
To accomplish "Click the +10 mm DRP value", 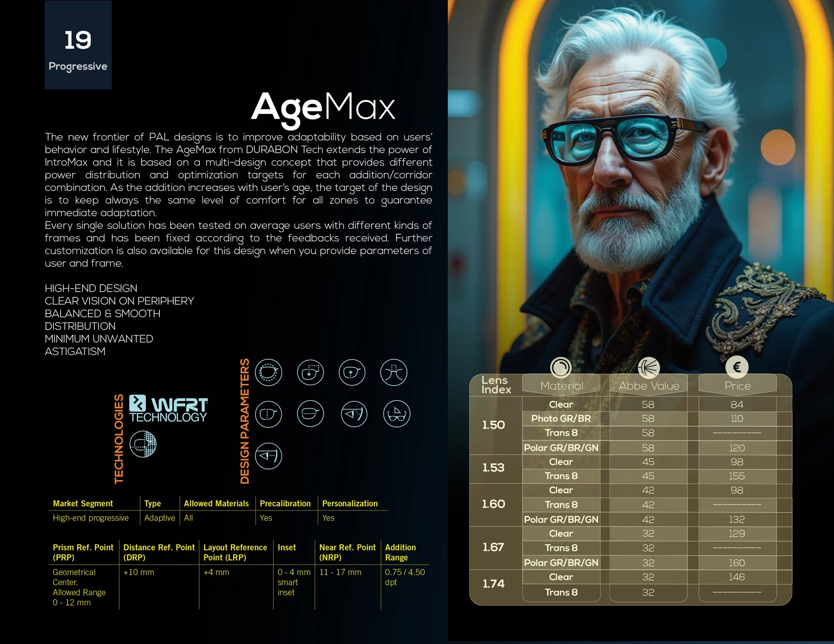I will 139,572.
